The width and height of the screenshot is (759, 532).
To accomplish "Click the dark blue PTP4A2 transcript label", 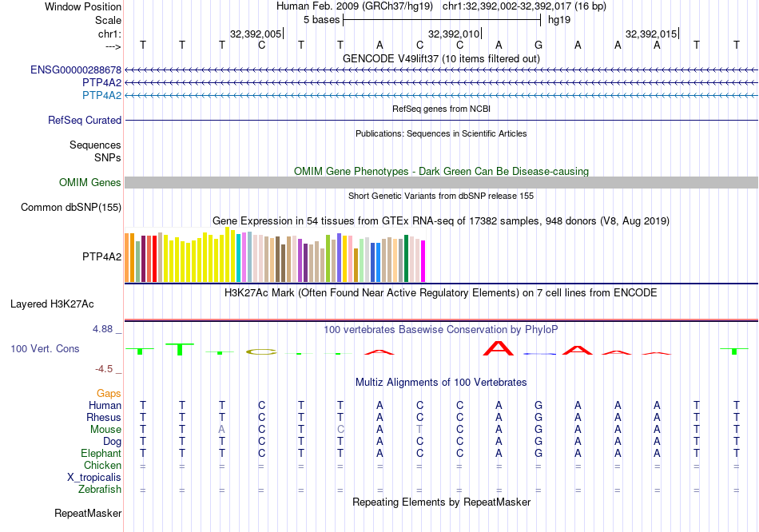I will (x=101, y=82).
